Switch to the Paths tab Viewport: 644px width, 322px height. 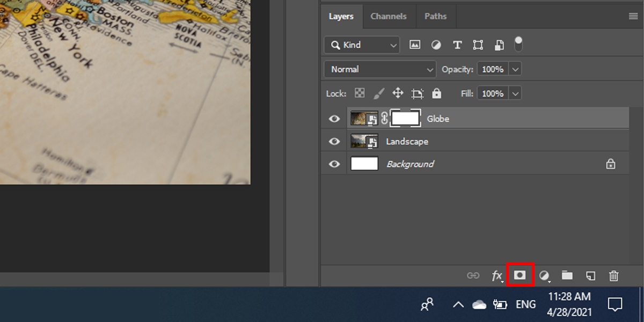(435, 16)
